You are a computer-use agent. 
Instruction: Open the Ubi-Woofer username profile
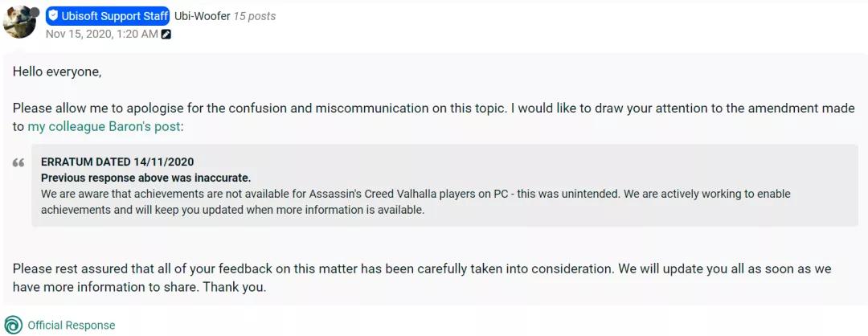(x=202, y=15)
